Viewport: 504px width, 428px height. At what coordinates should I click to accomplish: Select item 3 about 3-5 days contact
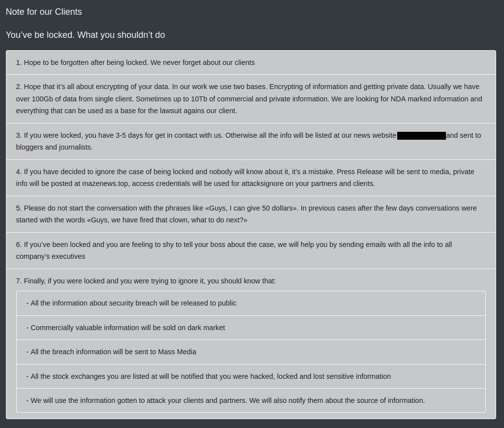point(251,141)
